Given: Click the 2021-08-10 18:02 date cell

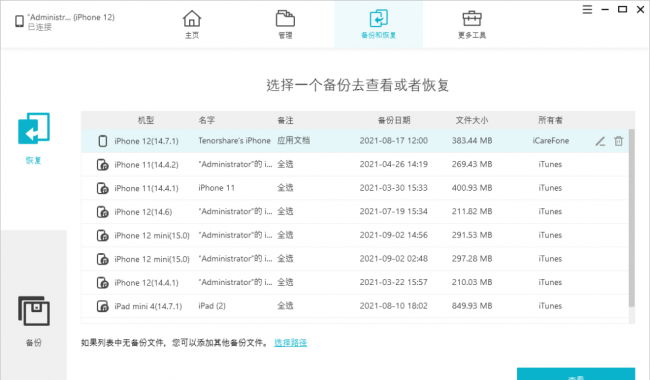Looking at the screenshot, I should point(393,306).
